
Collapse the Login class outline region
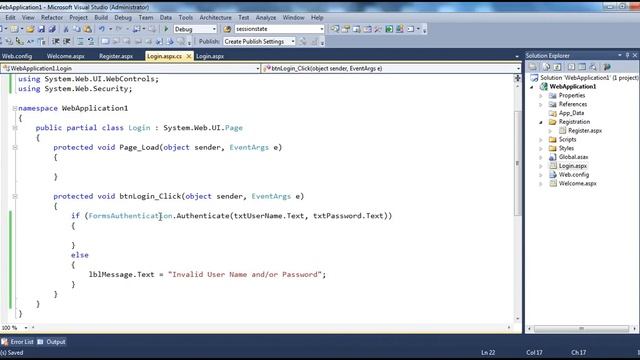[x=15, y=128]
